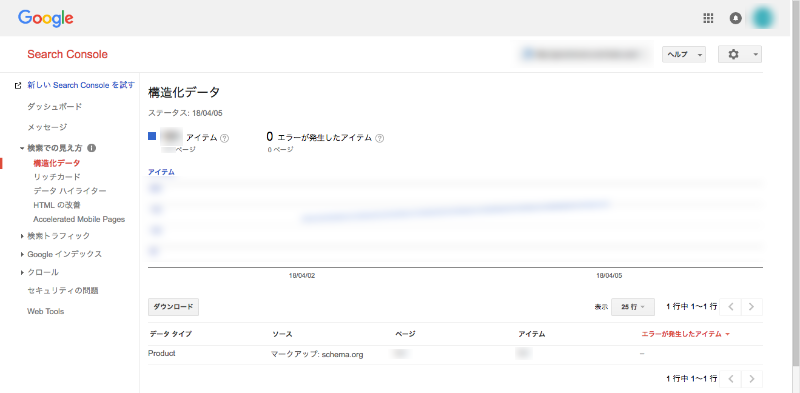Open the 25 行 rows dropdown

[x=633, y=307]
